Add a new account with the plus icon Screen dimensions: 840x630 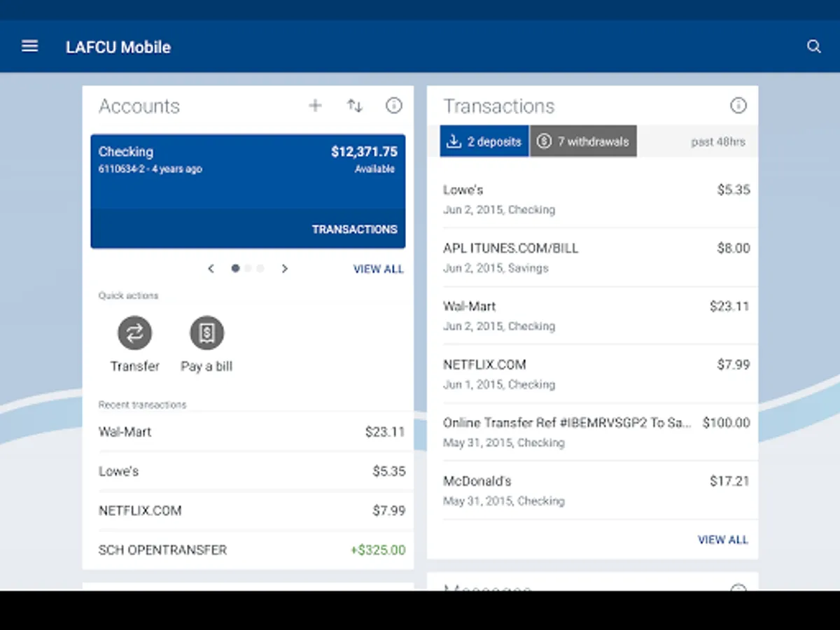[315, 106]
